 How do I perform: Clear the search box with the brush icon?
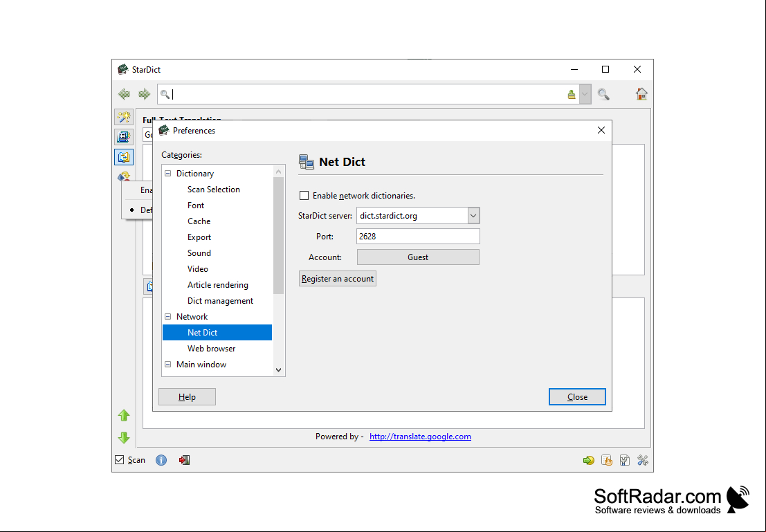pos(572,94)
